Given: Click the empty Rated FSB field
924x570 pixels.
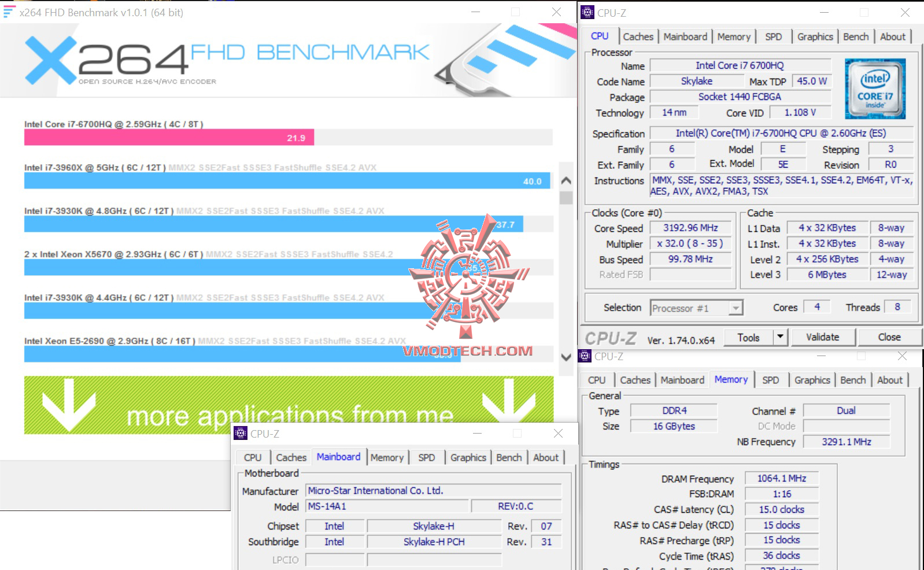Looking at the screenshot, I should 690,275.
